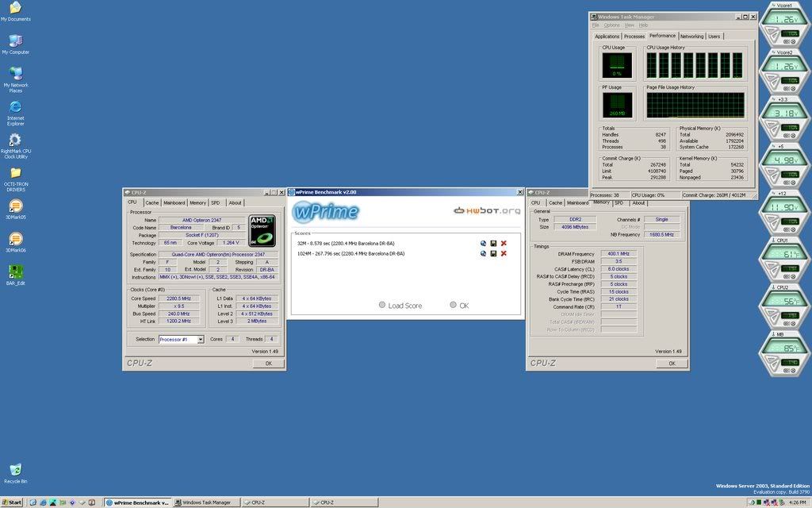Viewport: 812px width, 508px height.
Task: Open the hwbot.org link in wPrime
Action: 487,210
